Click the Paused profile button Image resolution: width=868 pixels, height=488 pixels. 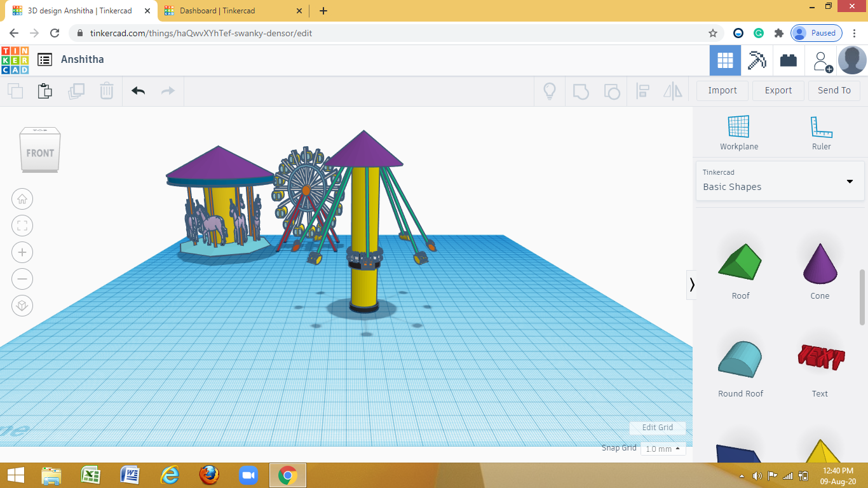pos(817,33)
